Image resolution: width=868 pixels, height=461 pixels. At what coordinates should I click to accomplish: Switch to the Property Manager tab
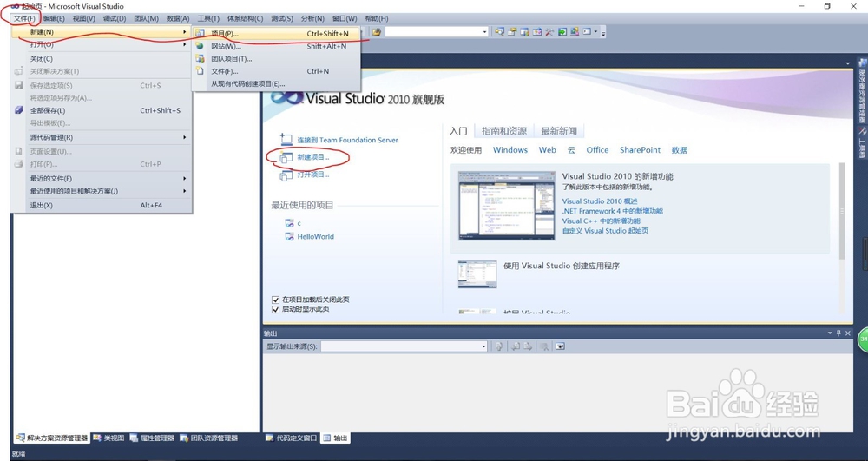152,438
